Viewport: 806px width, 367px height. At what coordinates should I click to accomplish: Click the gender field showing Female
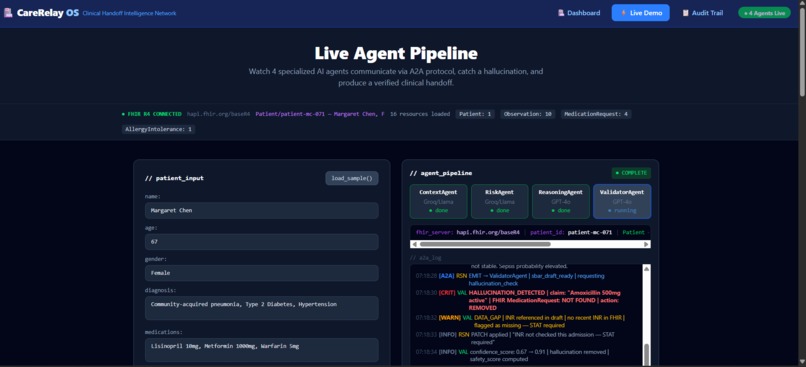262,273
